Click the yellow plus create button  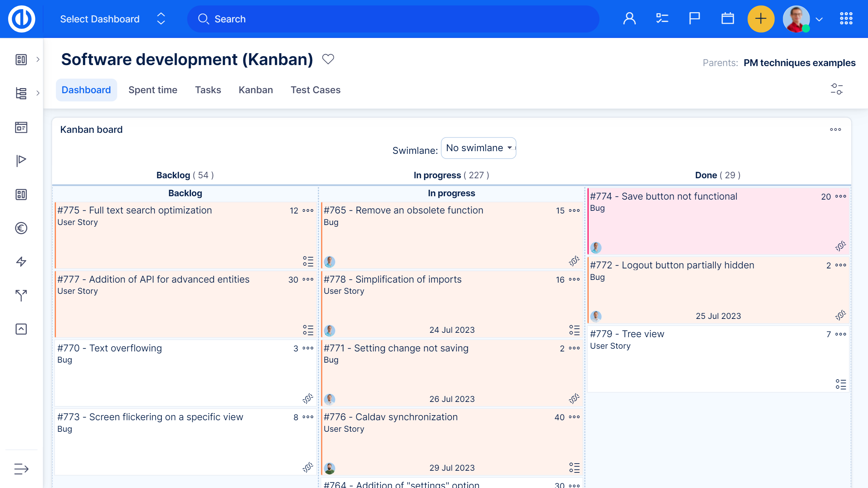tap(761, 19)
